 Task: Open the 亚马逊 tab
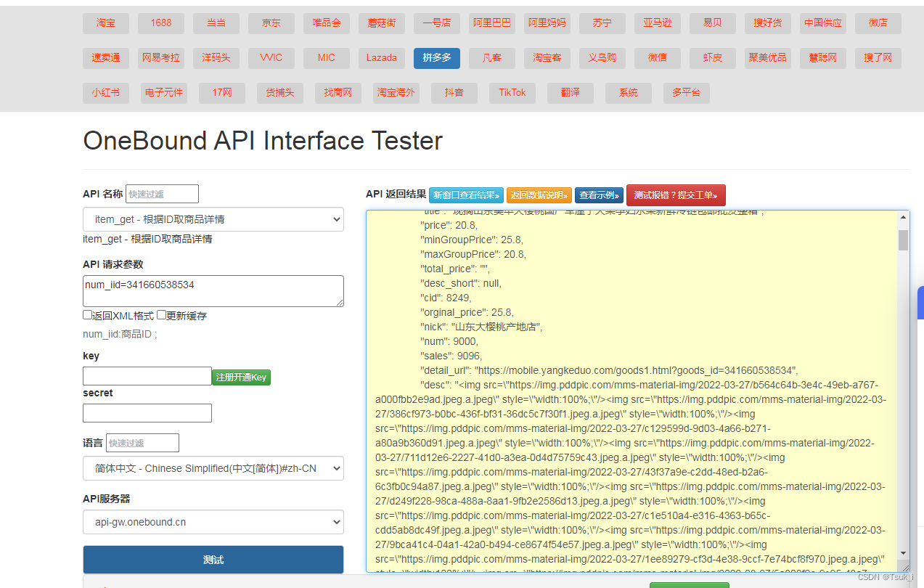[x=658, y=23]
